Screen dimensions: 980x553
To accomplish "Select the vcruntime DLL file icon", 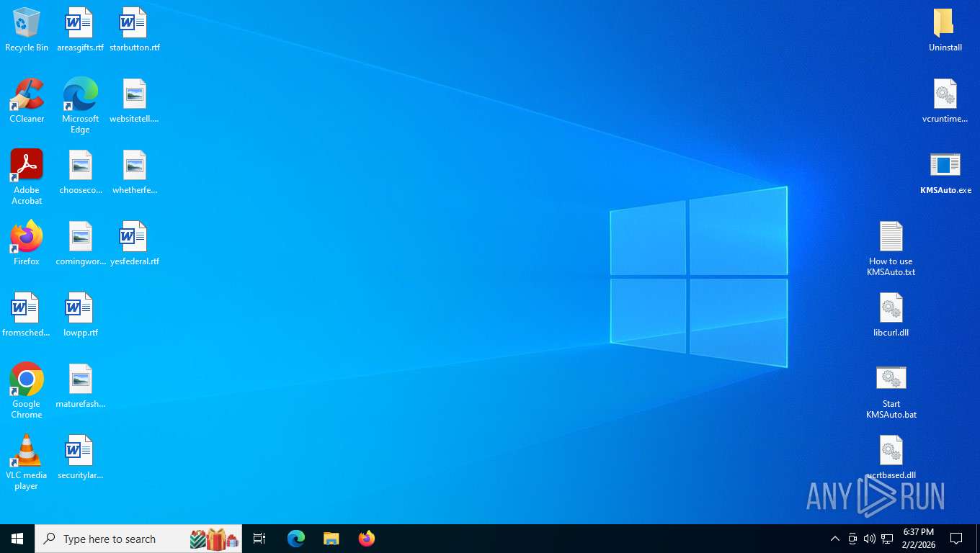I will (x=945, y=102).
